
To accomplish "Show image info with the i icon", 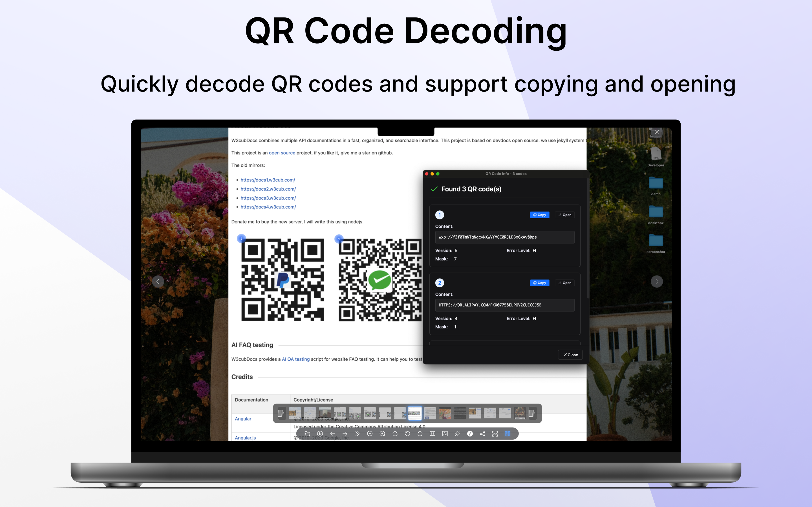I will click(470, 433).
